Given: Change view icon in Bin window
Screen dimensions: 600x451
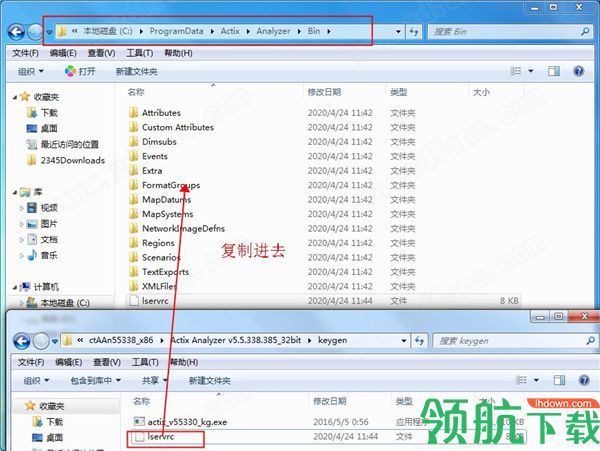Looking at the screenshot, I should click(516, 71).
